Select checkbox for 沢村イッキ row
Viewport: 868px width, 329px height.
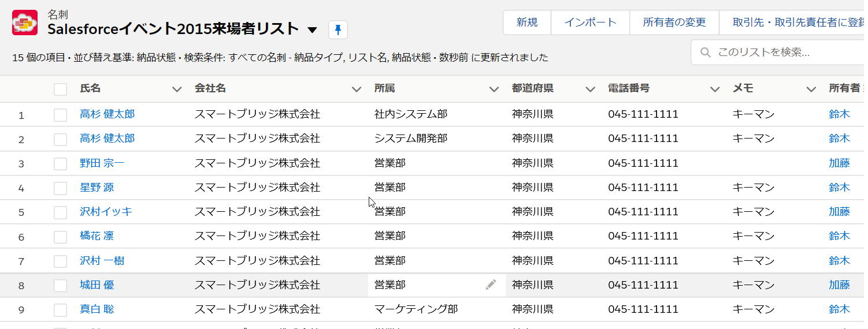click(x=60, y=212)
